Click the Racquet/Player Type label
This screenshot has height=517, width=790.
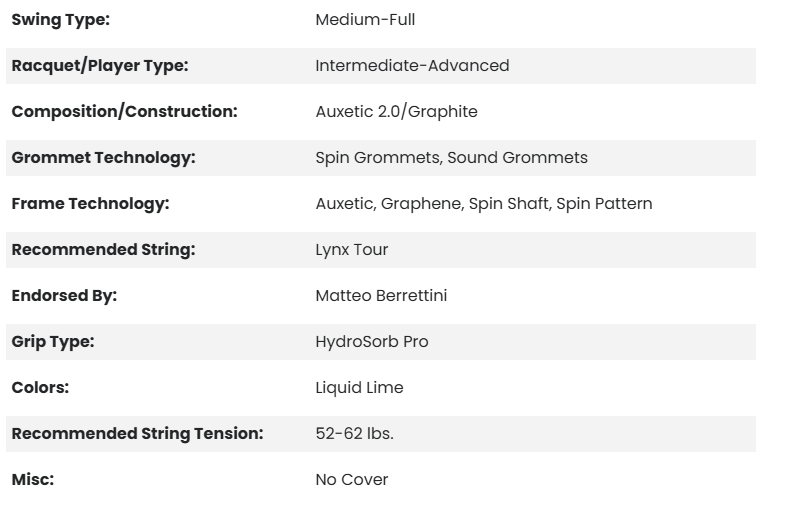pos(100,66)
